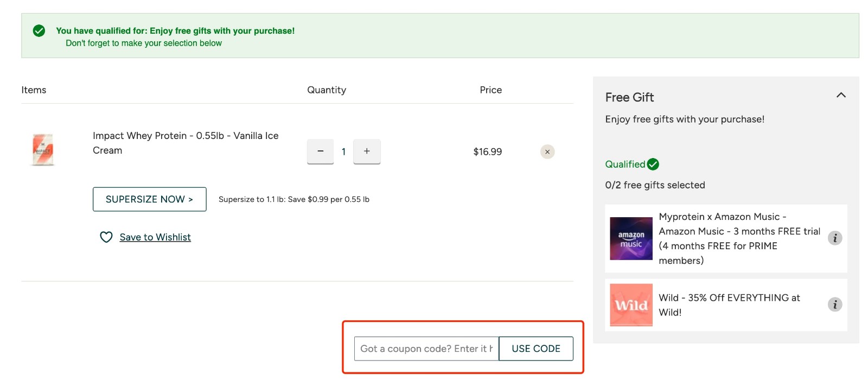
Task: Decrease quantity with the minus stepper
Action: pyautogui.click(x=320, y=151)
